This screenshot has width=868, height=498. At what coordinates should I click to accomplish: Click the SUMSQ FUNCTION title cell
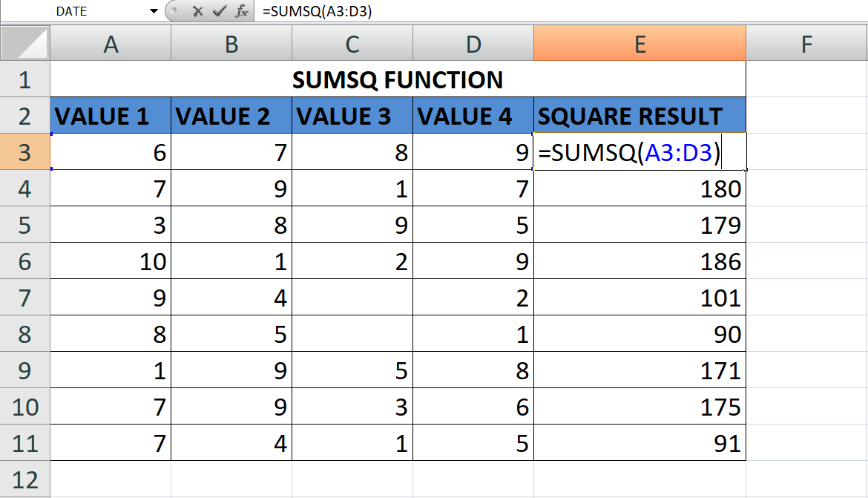pos(398,79)
